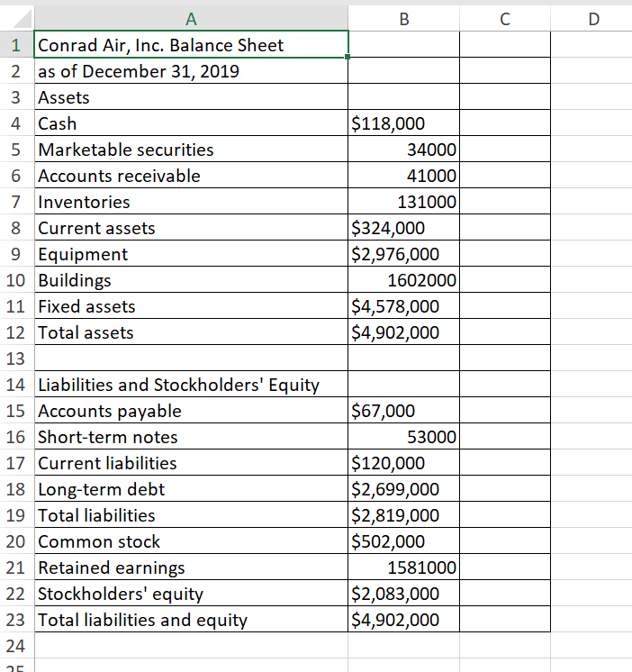632x672 pixels.
Task: Click the $4,578,000 value cell
Action: point(403,305)
